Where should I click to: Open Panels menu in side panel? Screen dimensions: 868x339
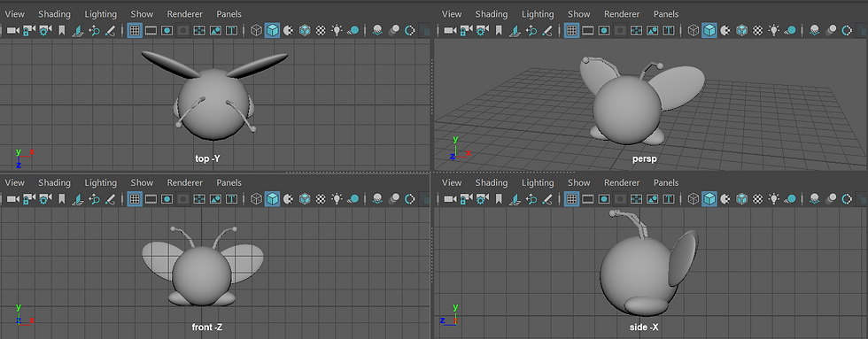666,182
